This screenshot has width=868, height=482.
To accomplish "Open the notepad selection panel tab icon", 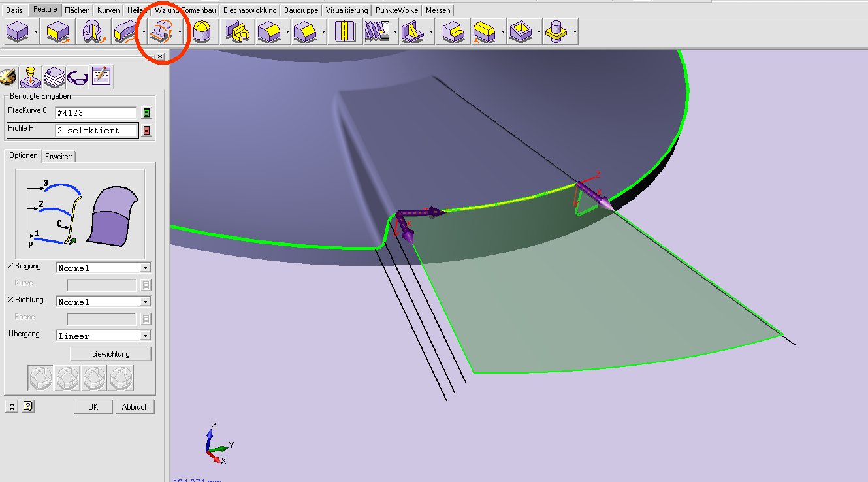I will coord(101,76).
